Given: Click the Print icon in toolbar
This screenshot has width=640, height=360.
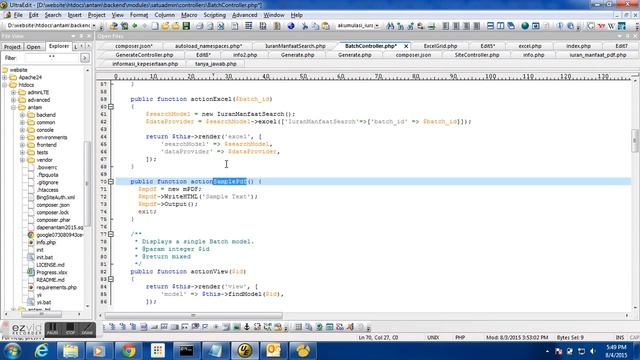Looking at the screenshot, I should click(x=199, y=26).
